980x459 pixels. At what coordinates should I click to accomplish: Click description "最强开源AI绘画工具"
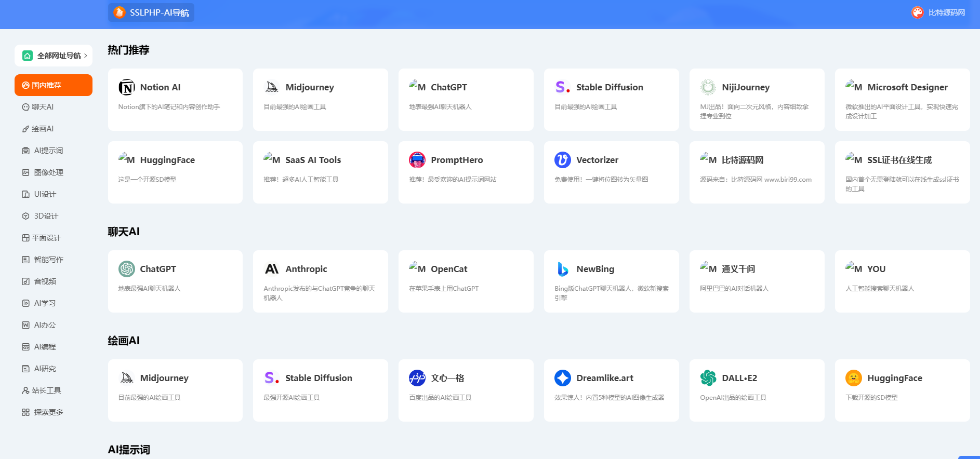292,398
